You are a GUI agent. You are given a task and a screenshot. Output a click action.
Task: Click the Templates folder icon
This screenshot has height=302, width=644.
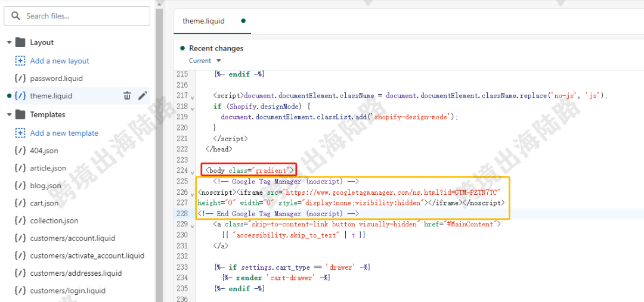[20, 114]
